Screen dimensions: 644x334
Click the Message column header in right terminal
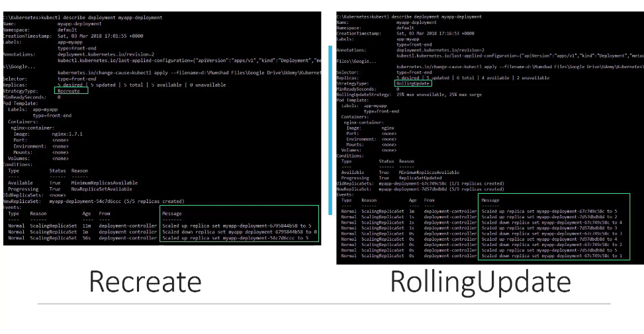tap(490, 200)
